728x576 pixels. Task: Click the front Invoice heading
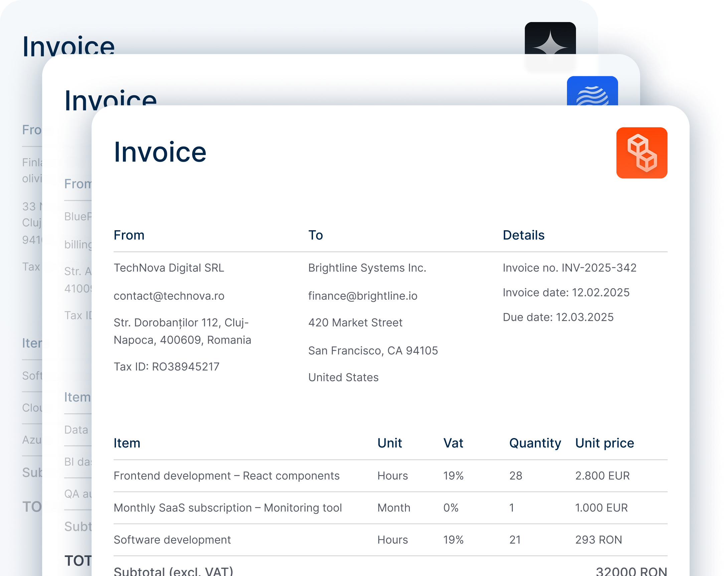160,152
